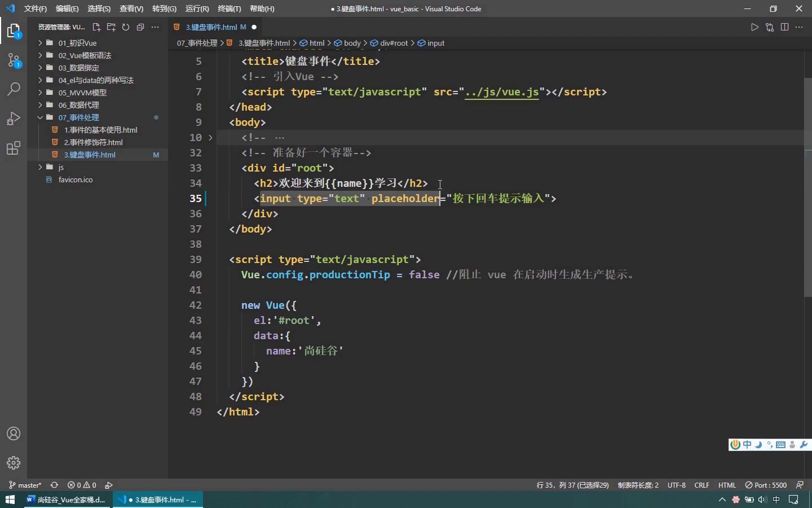This screenshot has height=508, width=812.
Task: Open the 选择(S) menu
Action: (99, 8)
